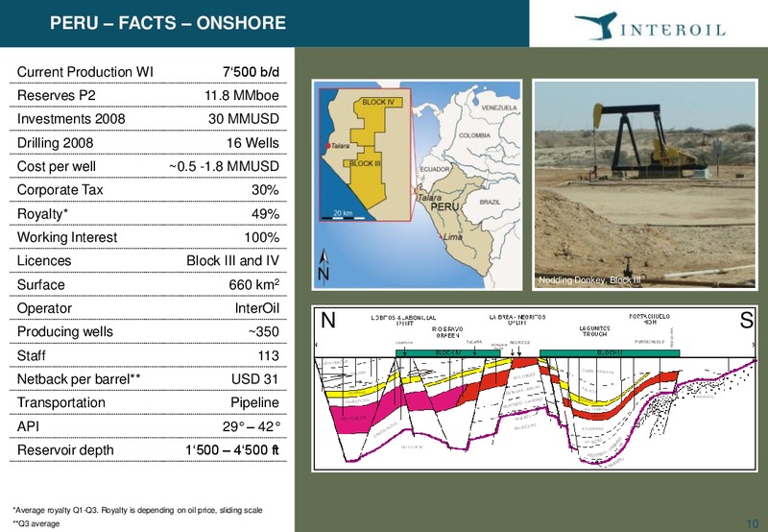Click the 'Cost per well' label
This screenshot has width=768, height=532.
(x=57, y=166)
